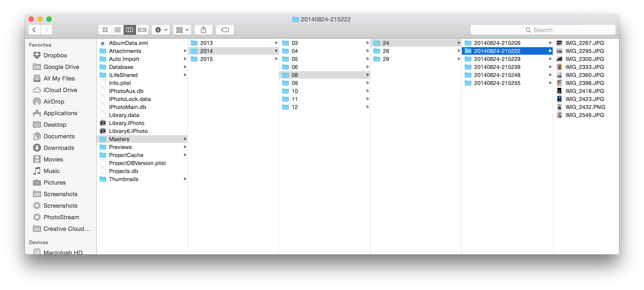This screenshot has height=290, width=644.
Task: Select column view mode
Action: 130,30
